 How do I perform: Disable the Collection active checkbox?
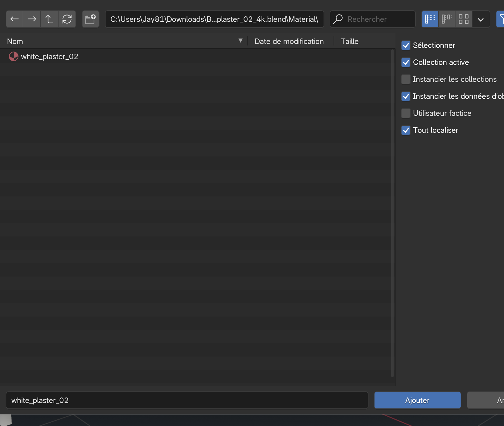tap(406, 62)
